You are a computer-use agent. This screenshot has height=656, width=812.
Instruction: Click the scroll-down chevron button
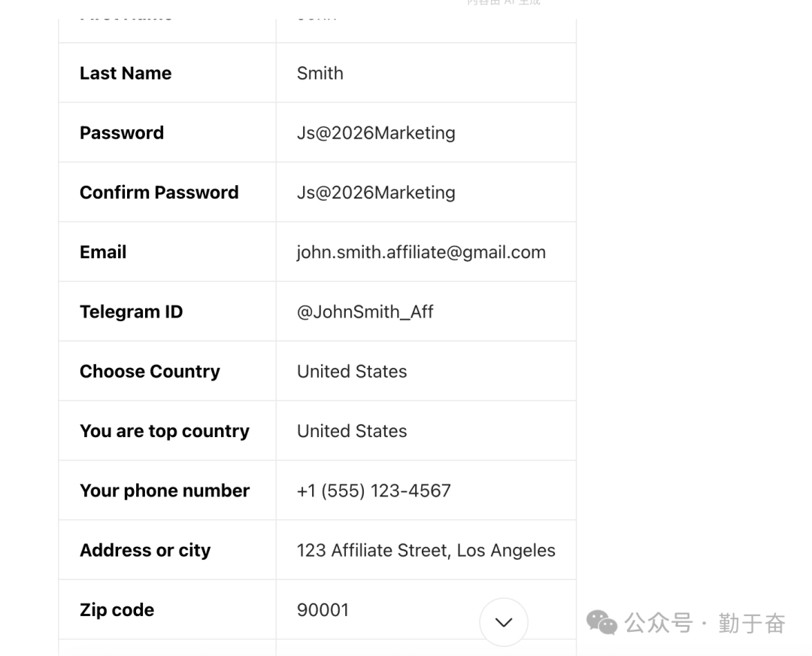pyautogui.click(x=504, y=622)
